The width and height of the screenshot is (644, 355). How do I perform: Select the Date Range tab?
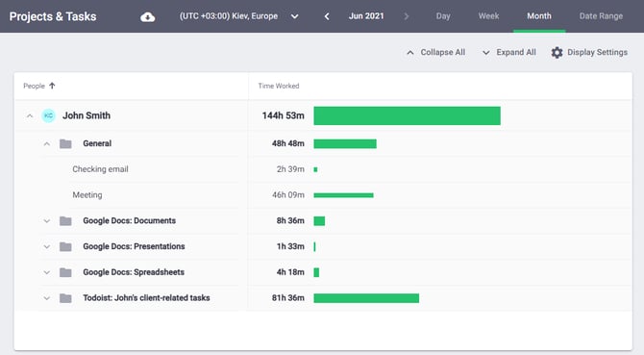(601, 16)
